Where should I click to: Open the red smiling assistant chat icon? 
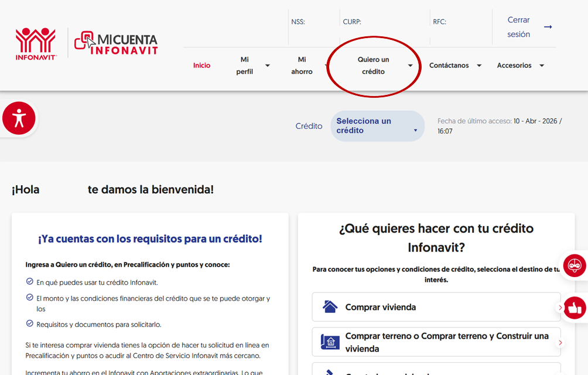(575, 265)
